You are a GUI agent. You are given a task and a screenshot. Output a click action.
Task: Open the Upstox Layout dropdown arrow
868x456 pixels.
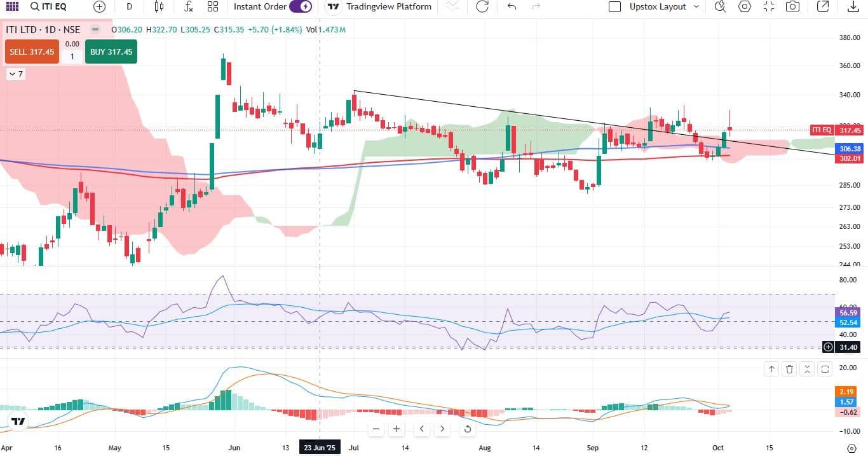tap(696, 7)
